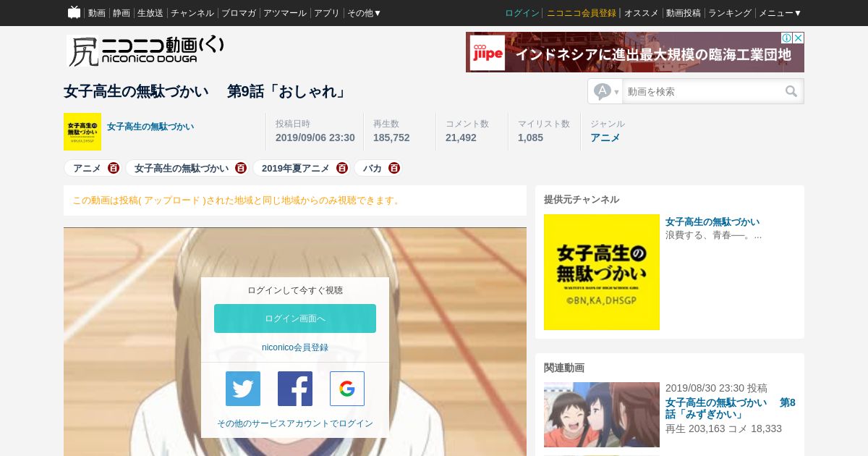Click the 2019年夏アニメ tag
The image size is (868, 456).
(296, 168)
